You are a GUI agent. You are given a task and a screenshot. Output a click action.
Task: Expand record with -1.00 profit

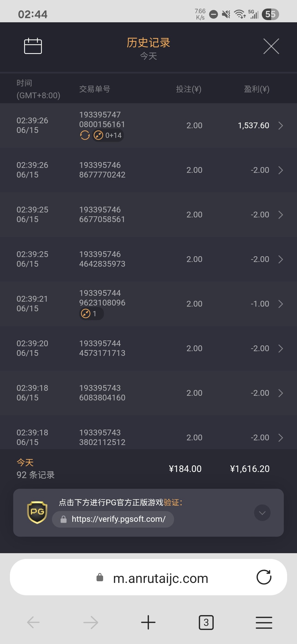(x=280, y=304)
